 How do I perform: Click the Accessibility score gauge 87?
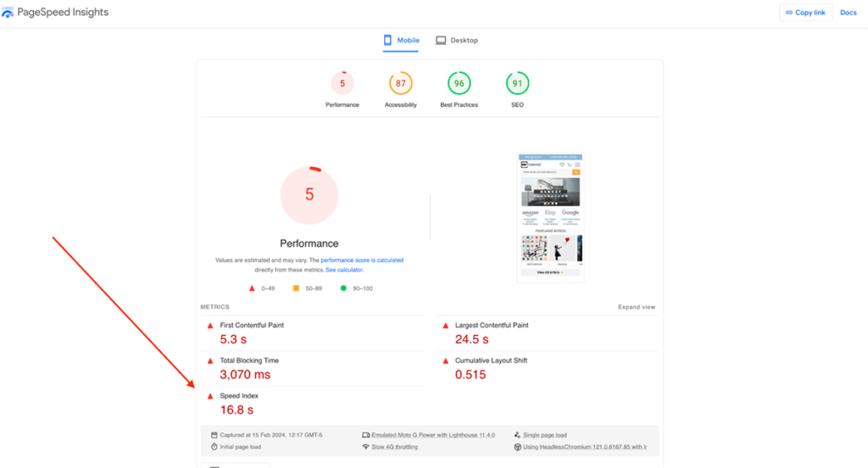[401, 84]
